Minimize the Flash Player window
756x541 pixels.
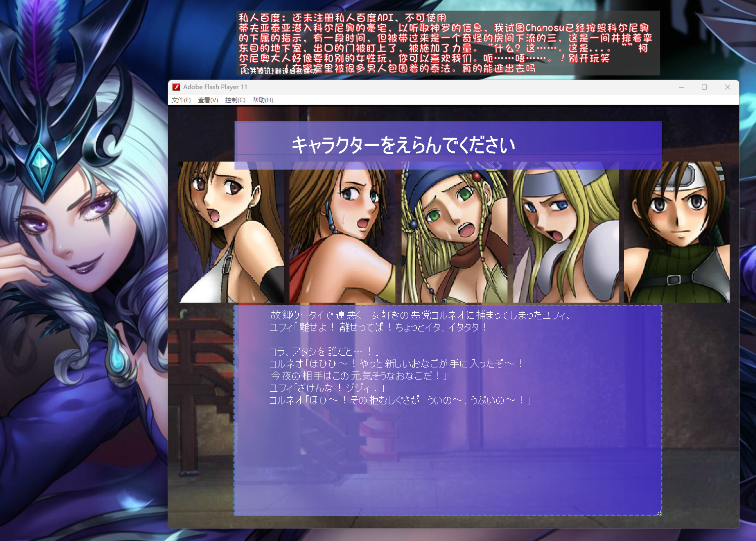681,87
